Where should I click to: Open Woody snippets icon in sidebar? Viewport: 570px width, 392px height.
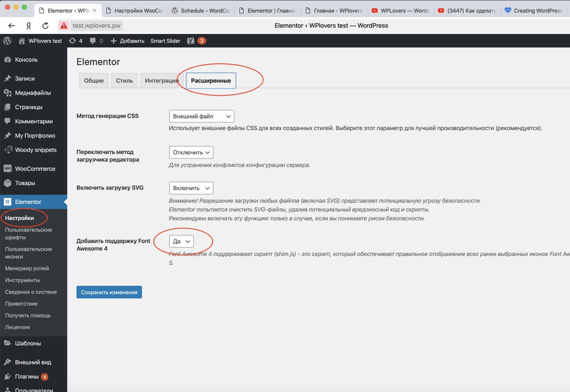[x=7, y=150]
